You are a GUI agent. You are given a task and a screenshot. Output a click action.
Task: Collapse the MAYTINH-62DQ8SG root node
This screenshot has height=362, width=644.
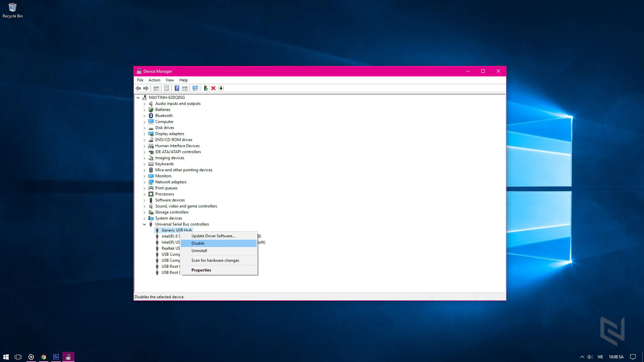138,98
